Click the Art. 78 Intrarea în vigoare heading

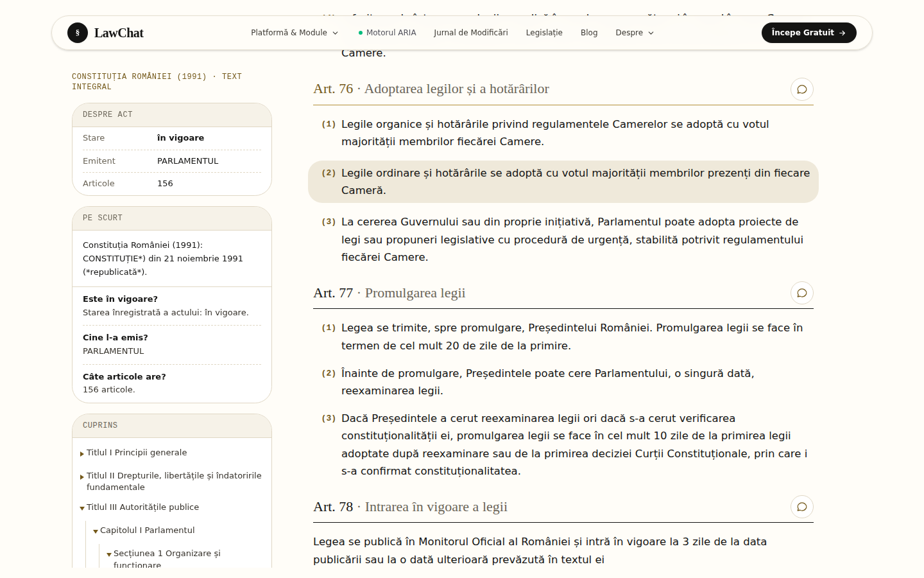coord(411,507)
